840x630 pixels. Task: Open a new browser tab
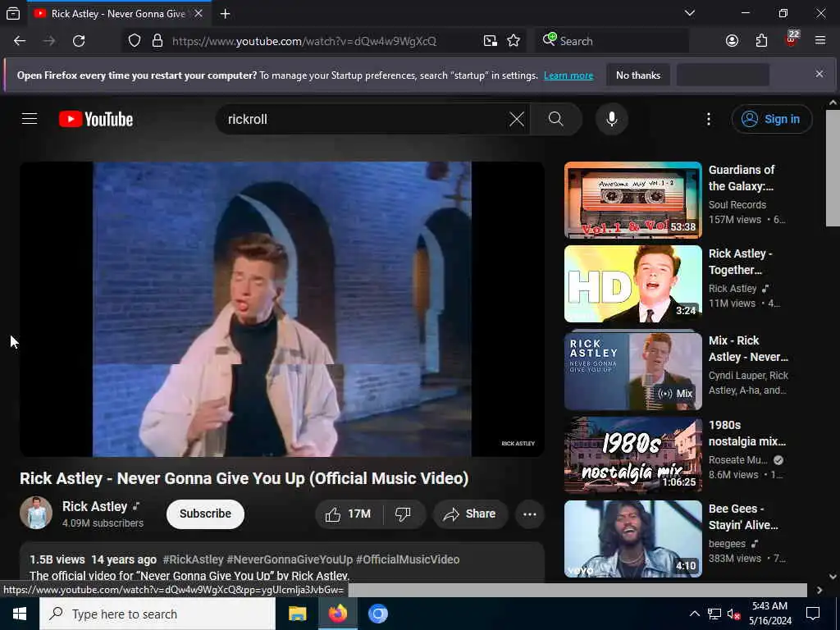225,13
